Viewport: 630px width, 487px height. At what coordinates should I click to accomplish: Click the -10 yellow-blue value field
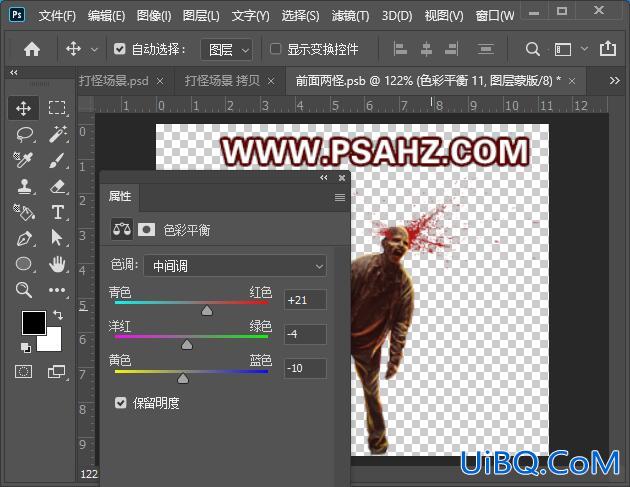(x=305, y=368)
